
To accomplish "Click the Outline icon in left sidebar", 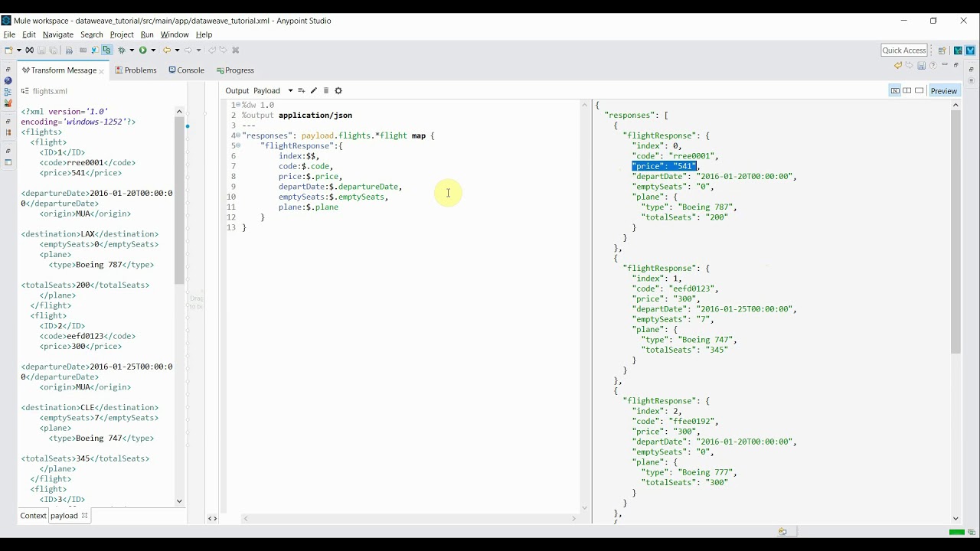I will [x=8, y=92].
